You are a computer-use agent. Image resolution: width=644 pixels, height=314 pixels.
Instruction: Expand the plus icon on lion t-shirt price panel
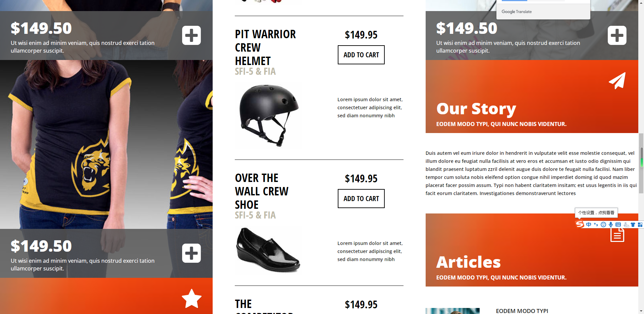click(192, 253)
